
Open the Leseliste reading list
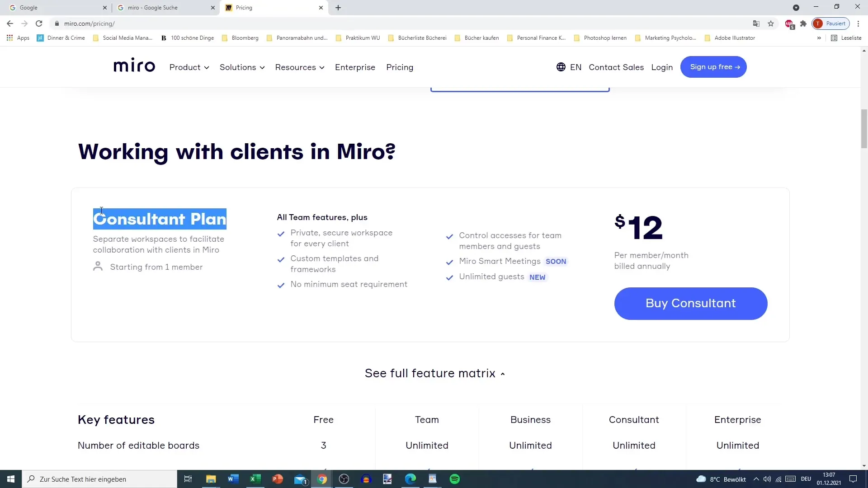(846, 38)
